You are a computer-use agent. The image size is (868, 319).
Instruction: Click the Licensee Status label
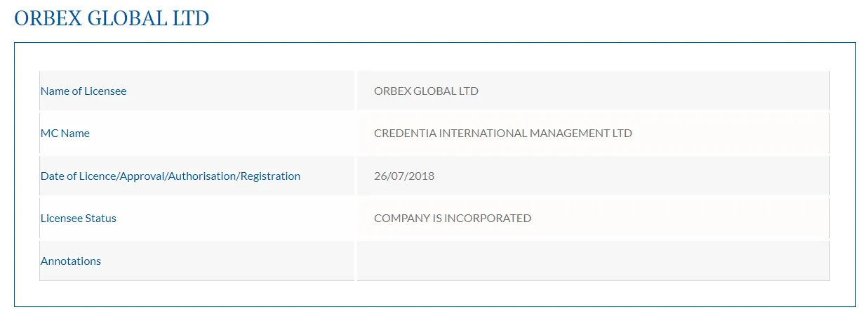tap(78, 219)
